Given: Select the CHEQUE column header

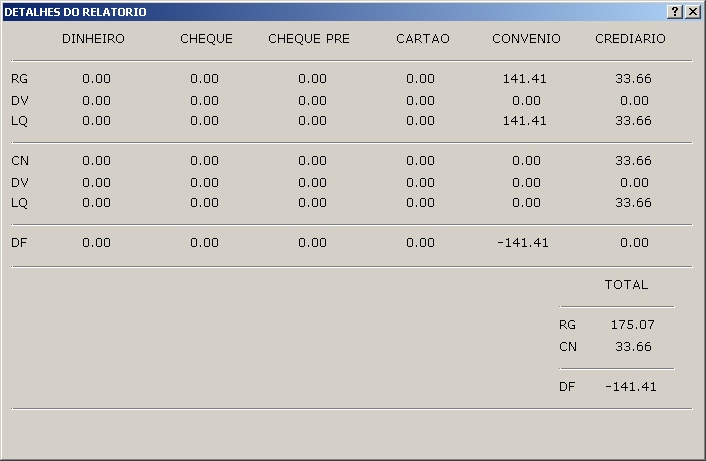Looking at the screenshot, I should coord(206,39).
